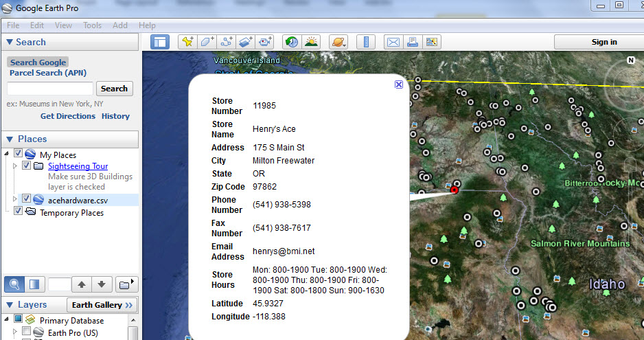Select Parcel Search (APN) option
The width and height of the screenshot is (644, 340).
click(x=47, y=73)
